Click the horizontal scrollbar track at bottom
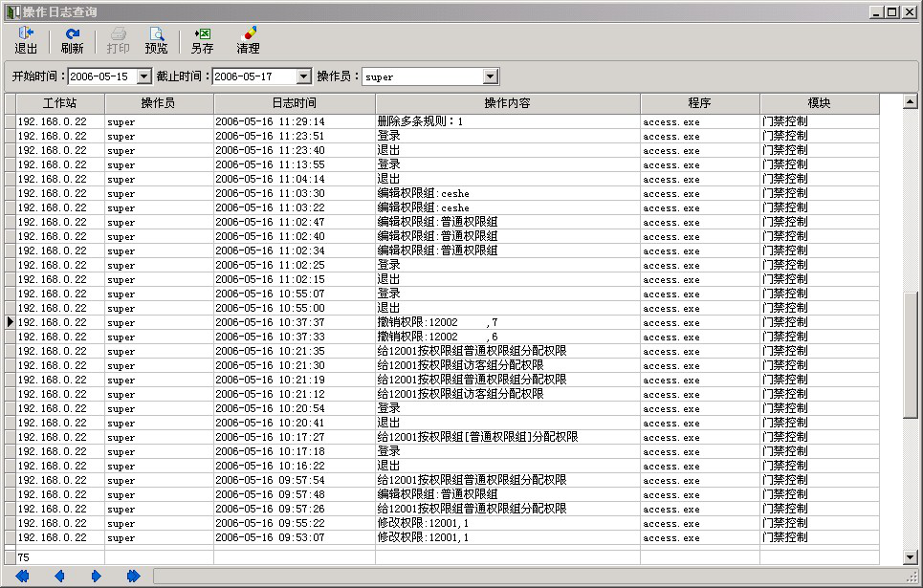 [x=526, y=576]
